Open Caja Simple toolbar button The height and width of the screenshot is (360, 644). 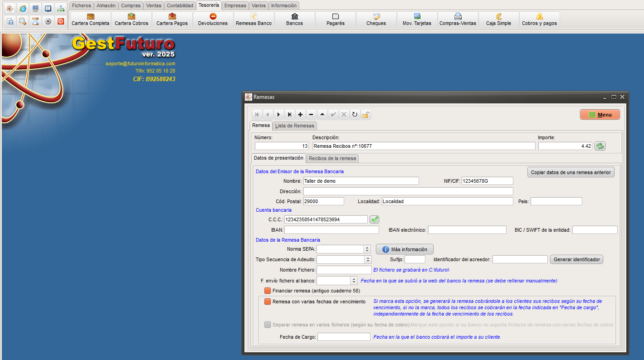[499, 19]
